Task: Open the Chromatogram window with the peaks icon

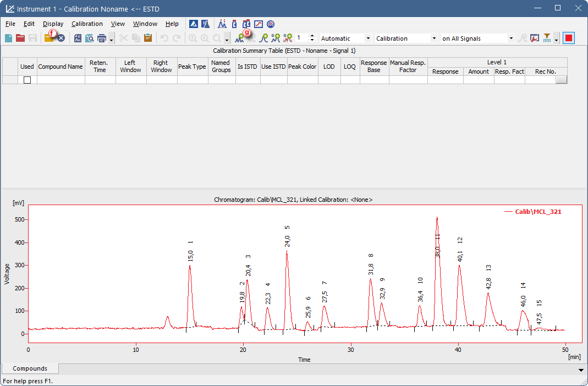Action: pyautogui.click(x=222, y=24)
